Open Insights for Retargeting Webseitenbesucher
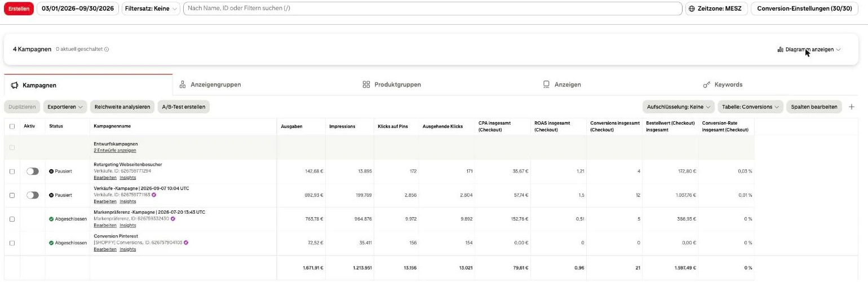Screen dimensions: 868x282 [x=128, y=177]
